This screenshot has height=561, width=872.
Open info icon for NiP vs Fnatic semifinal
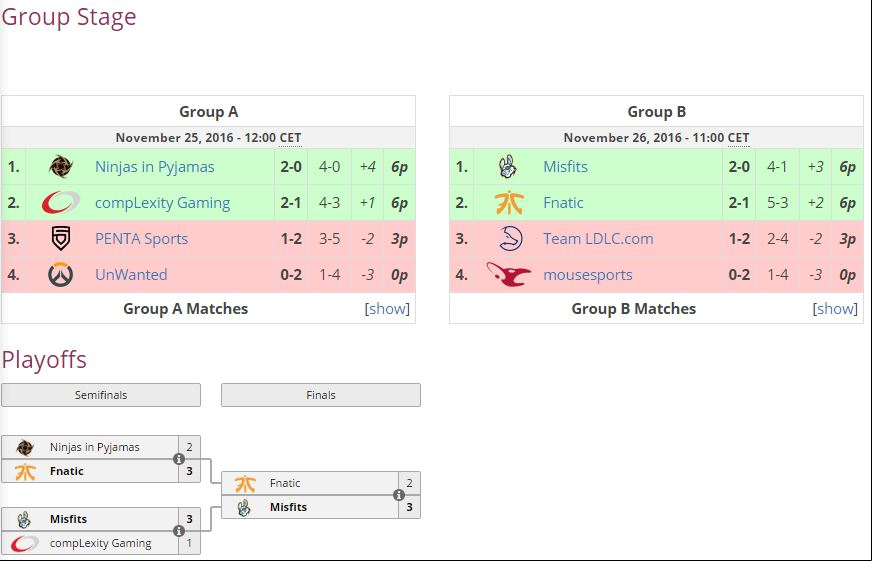coord(179,459)
